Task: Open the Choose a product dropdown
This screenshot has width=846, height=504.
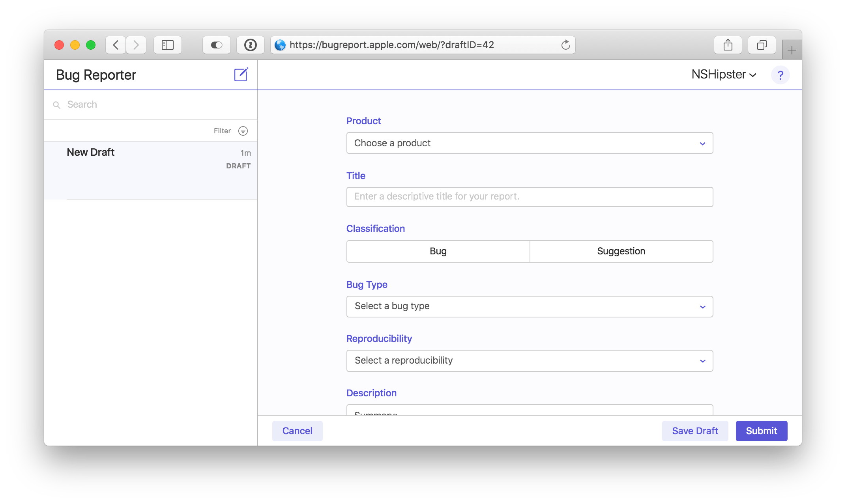Action: (530, 143)
